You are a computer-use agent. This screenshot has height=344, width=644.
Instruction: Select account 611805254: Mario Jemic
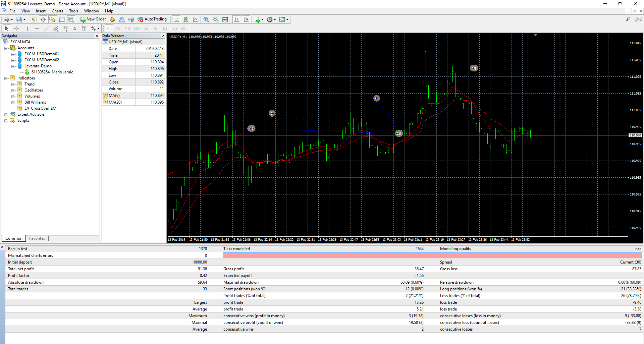(x=52, y=72)
